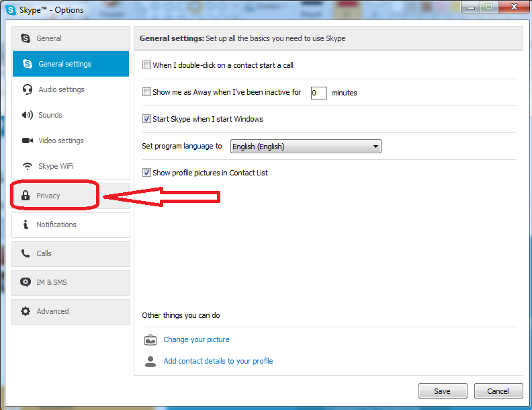The height and width of the screenshot is (410, 532).
Task: Click the Save button
Action: 443,391
